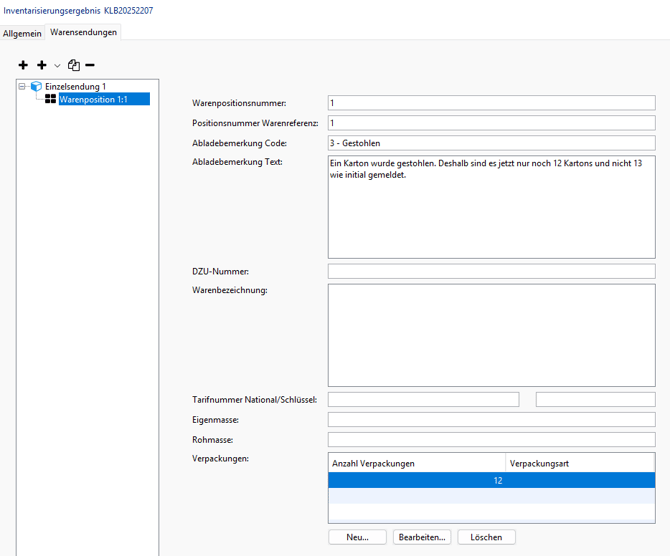670x556 pixels.
Task: Click the Warenpositionsnummer input field
Action: pos(491,103)
